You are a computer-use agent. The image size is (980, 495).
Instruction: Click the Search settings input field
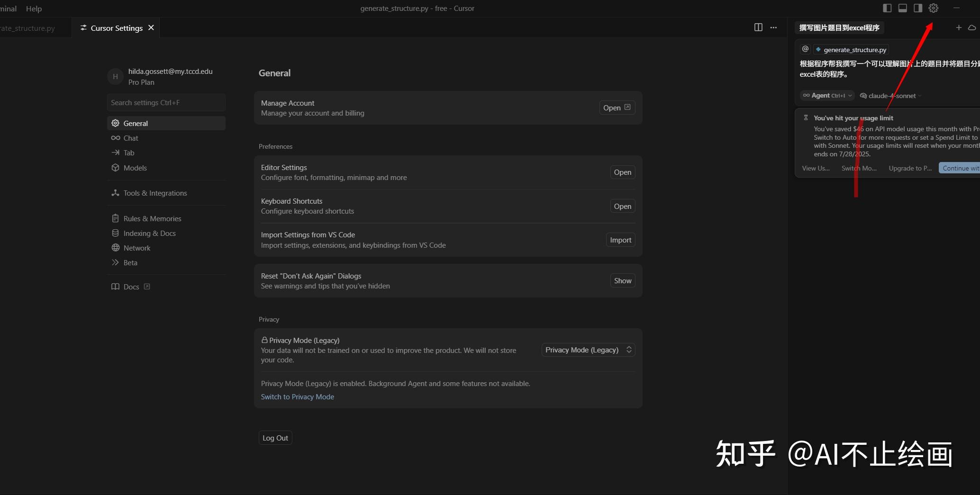click(166, 102)
